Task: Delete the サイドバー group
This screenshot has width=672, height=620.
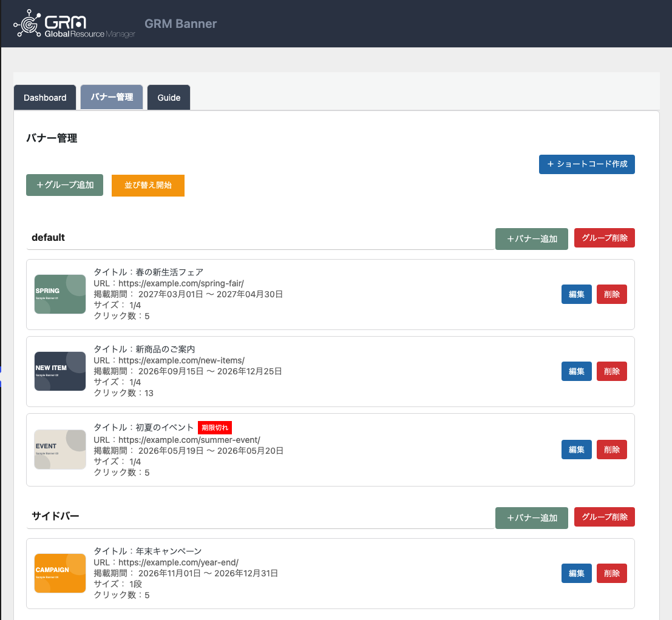Action: [604, 517]
